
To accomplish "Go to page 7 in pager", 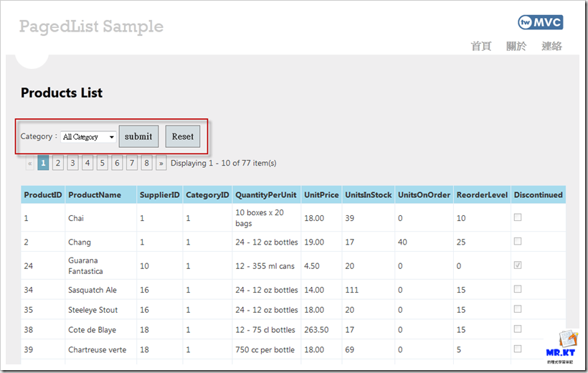I will (x=132, y=164).
